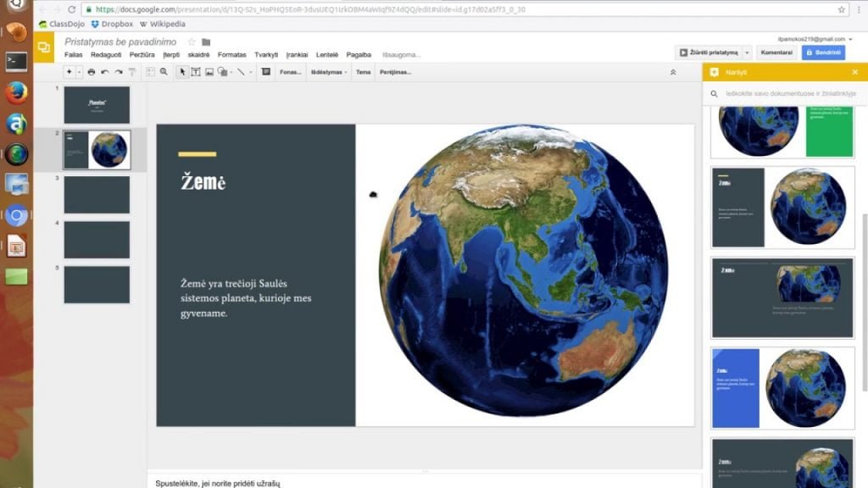
Task: Click the print icon in toolbar
Action: click(x=92, y=72)
